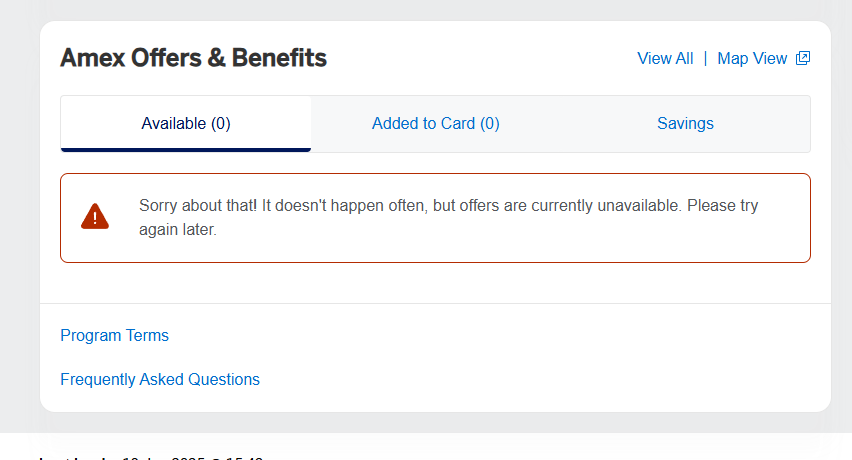Click the (0) count on Added to Card tab
This screenshot has height=460, width=852.
489,124
